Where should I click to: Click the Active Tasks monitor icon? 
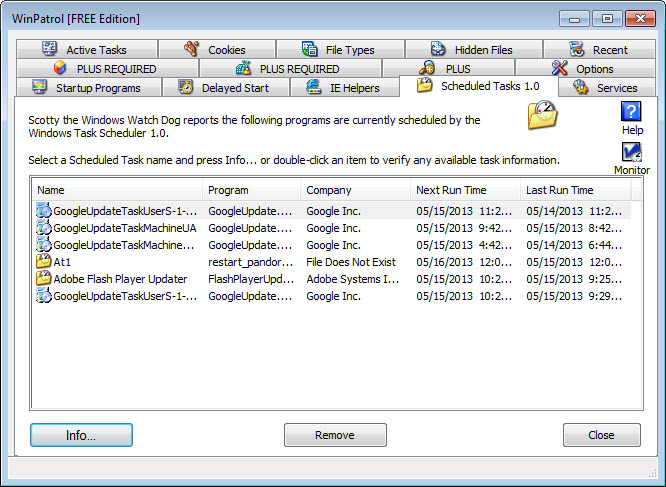click(x=50, y=48)
